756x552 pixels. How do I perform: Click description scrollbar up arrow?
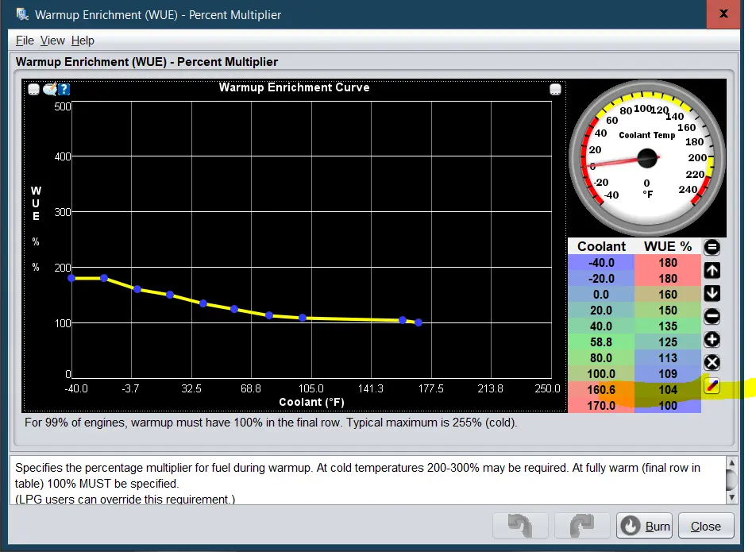tap(731, 463)
